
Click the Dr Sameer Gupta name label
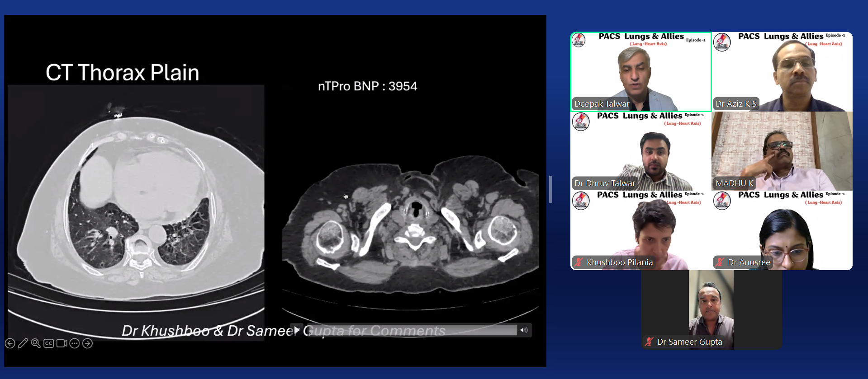[x=689, y=342]
